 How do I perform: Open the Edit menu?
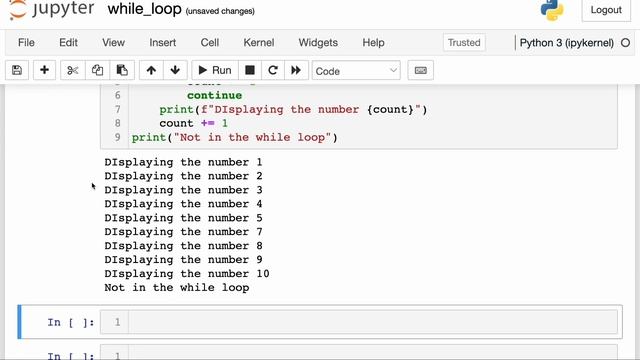coord(68,42)
